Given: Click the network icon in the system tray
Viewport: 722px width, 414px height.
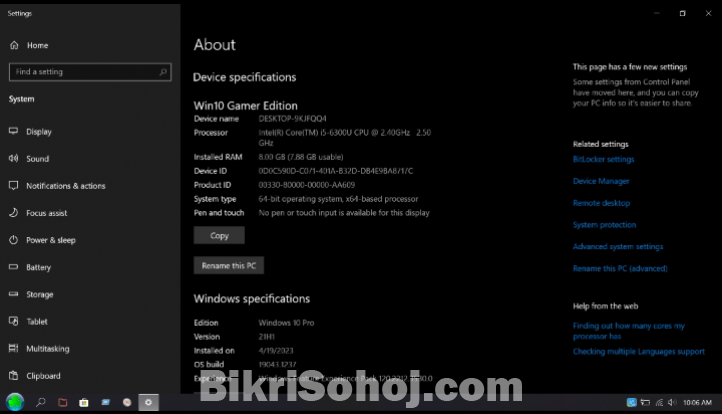Looking at the screenshot, I should click(x=659, y=402).
